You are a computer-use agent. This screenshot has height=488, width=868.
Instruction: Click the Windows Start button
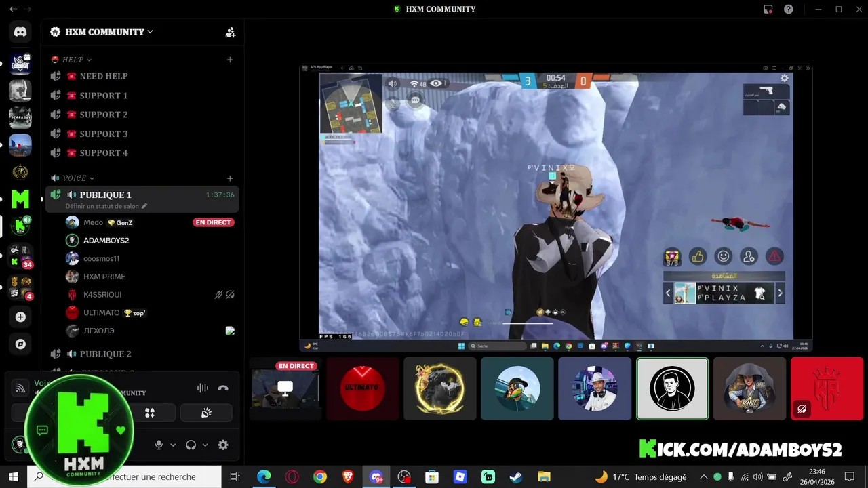pos(13,477)
